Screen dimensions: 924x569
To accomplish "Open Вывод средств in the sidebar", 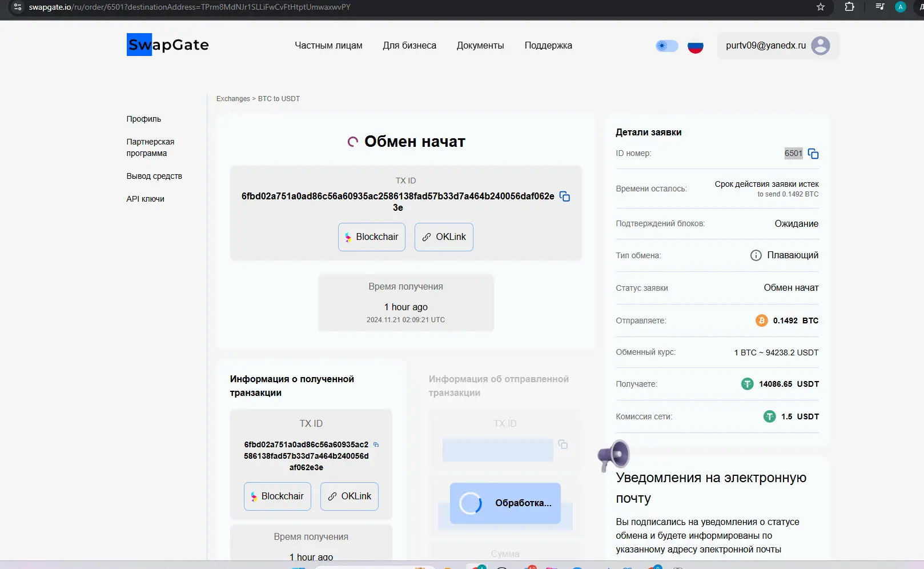I will (x=154, y=176).
